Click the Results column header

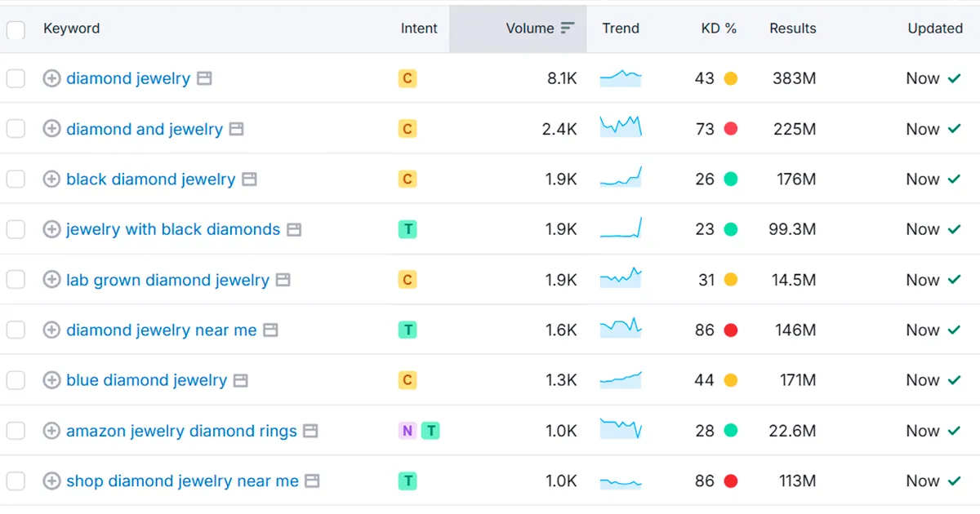click(792, 28)
